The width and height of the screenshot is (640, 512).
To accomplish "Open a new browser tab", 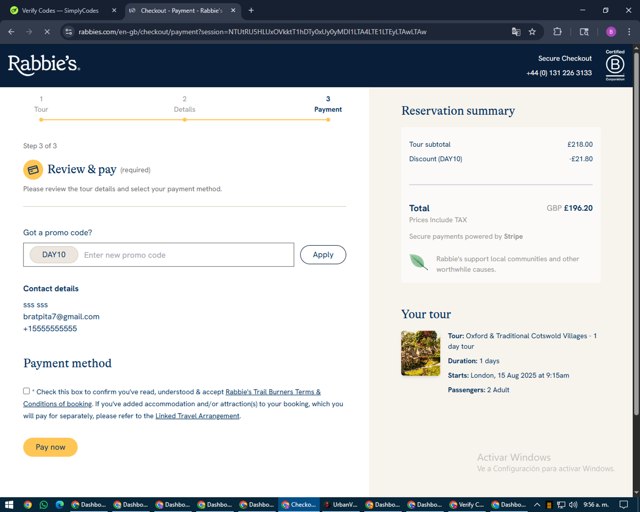I will point(251,10).
